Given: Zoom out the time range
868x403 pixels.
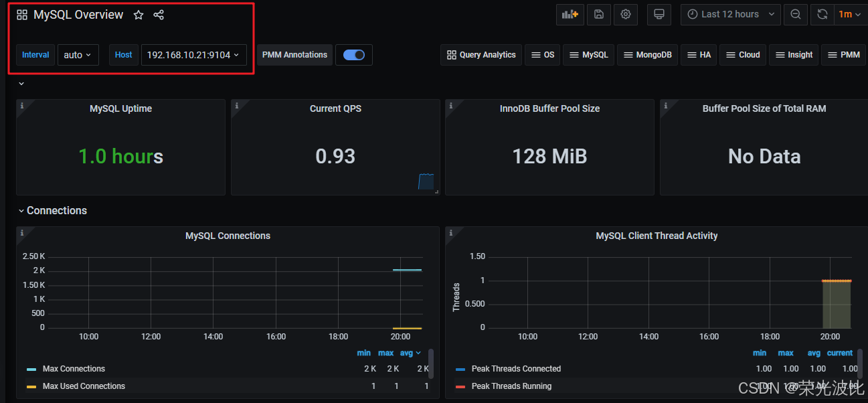Looking at the screenshot, I should 795,14.
